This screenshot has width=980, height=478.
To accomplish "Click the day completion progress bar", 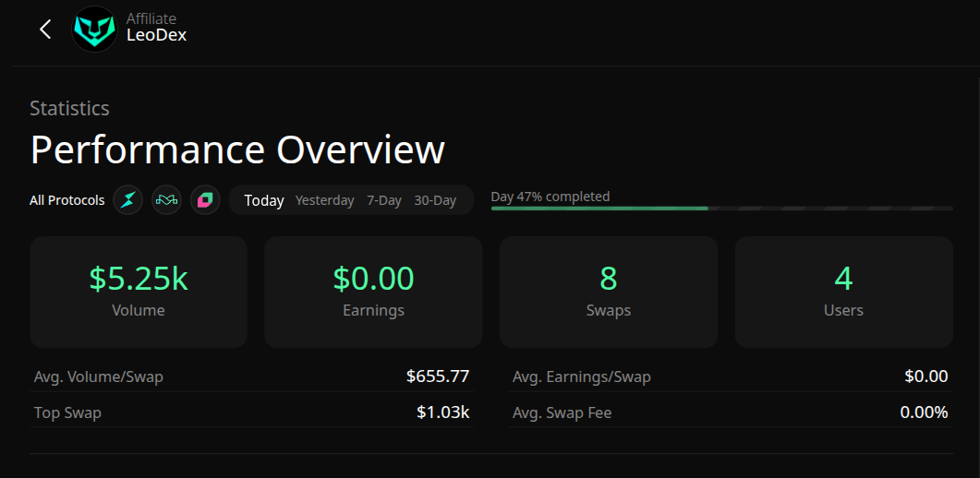I will (721, 209).
